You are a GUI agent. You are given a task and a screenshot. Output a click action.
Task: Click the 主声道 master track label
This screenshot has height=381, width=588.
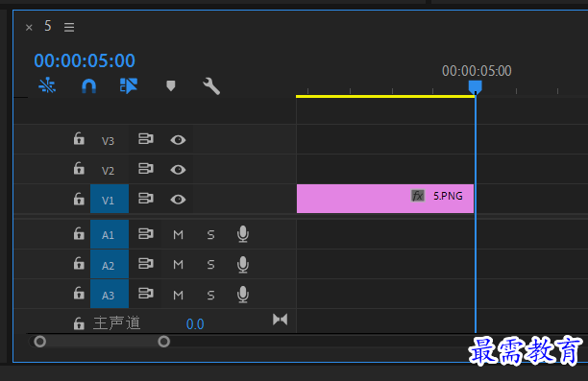(116, 322)
